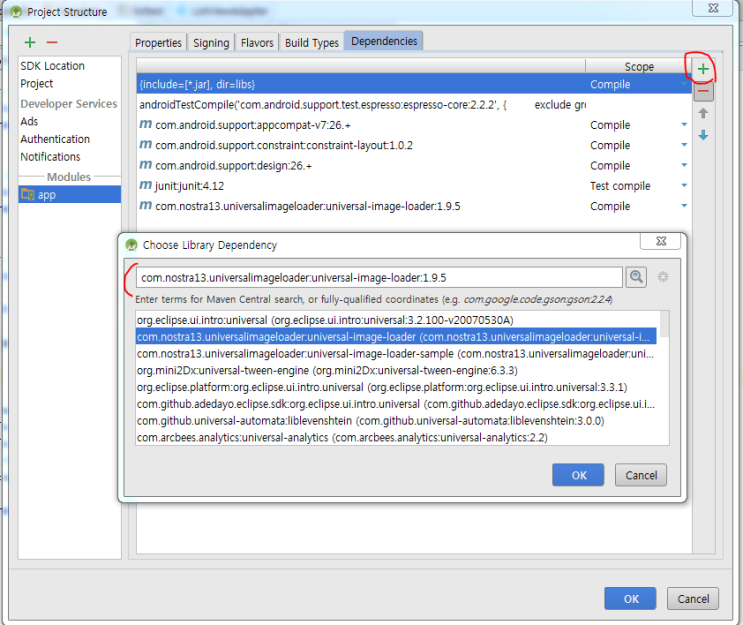Select the app module entry
Screen dimensions: 743x625
coord(70,194)
